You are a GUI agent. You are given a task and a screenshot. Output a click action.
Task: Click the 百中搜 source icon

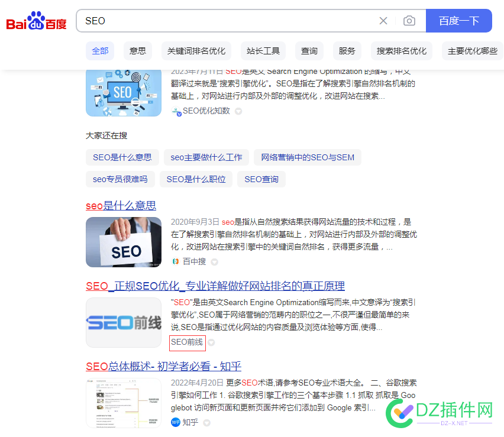coord(176,261)
